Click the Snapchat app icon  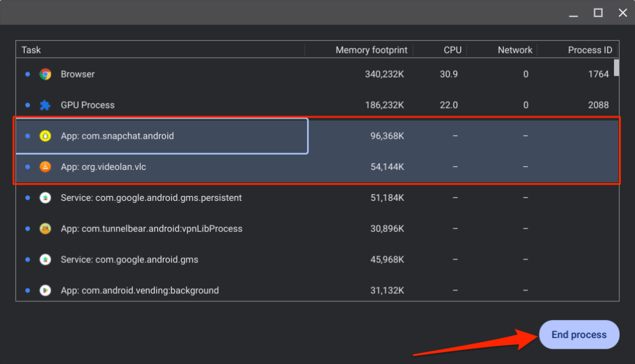tap(45, 136)
